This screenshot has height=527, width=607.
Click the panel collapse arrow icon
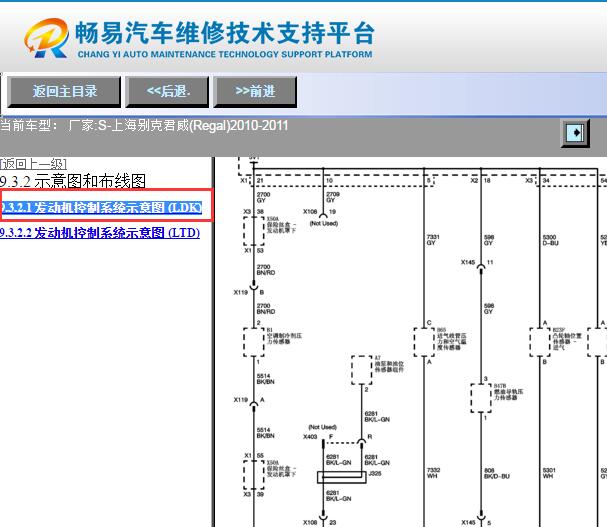[x=575, y=133]
